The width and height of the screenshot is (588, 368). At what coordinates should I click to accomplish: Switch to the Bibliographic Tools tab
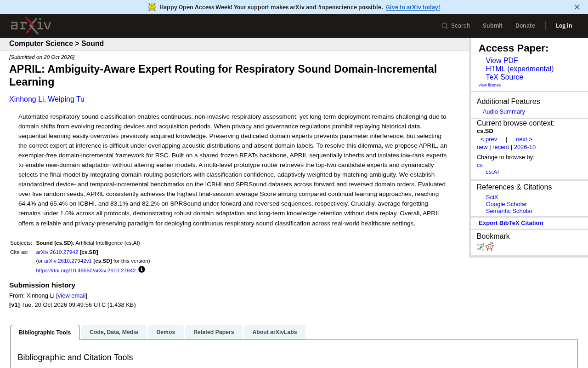click(45, 333)
